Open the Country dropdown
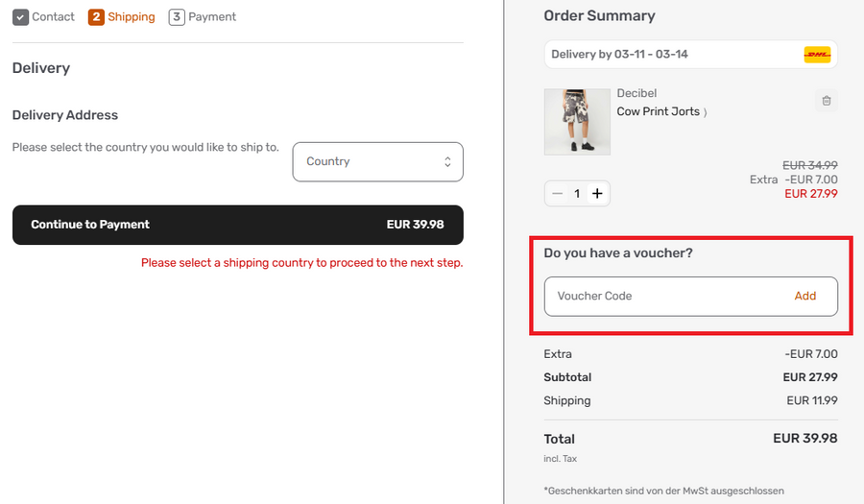Image resolution: width=864 pixels, height=504 pixels. pos(377,161)
